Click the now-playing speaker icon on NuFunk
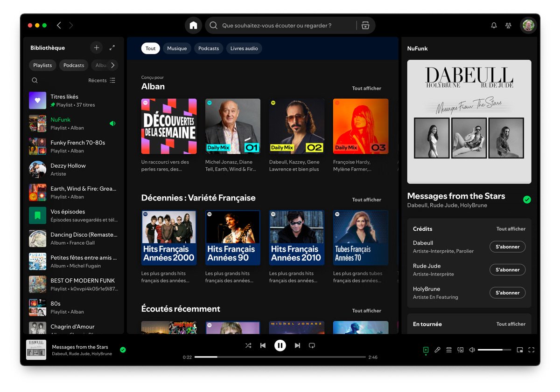Viewport: 560px width, 392px height. 112,124
